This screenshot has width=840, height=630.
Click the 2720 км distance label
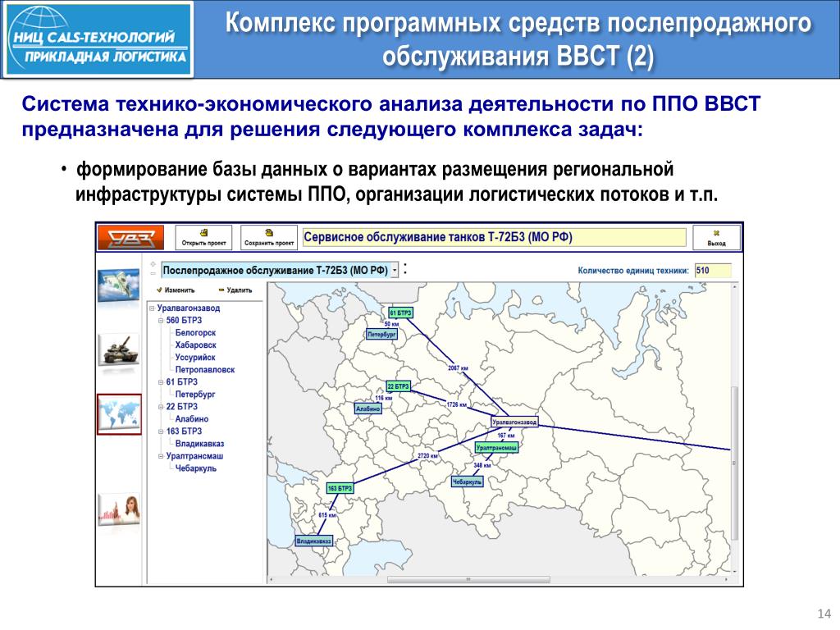pos(427,456)
